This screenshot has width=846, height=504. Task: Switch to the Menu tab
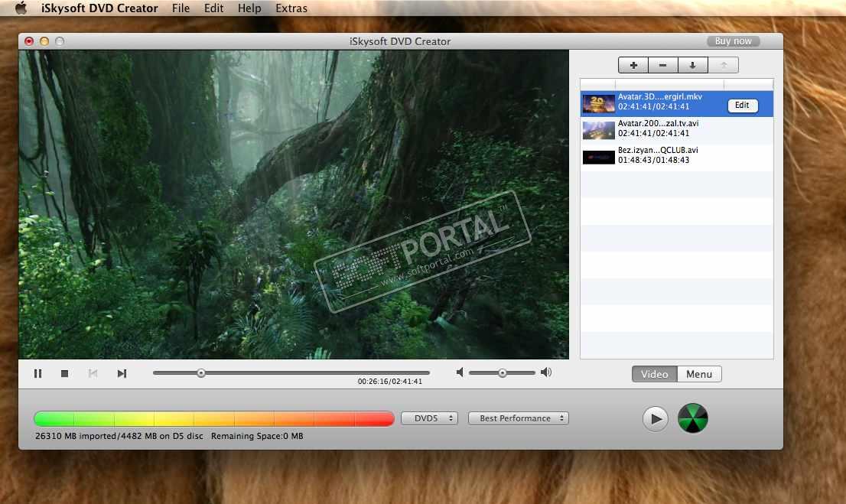[699, 374]
